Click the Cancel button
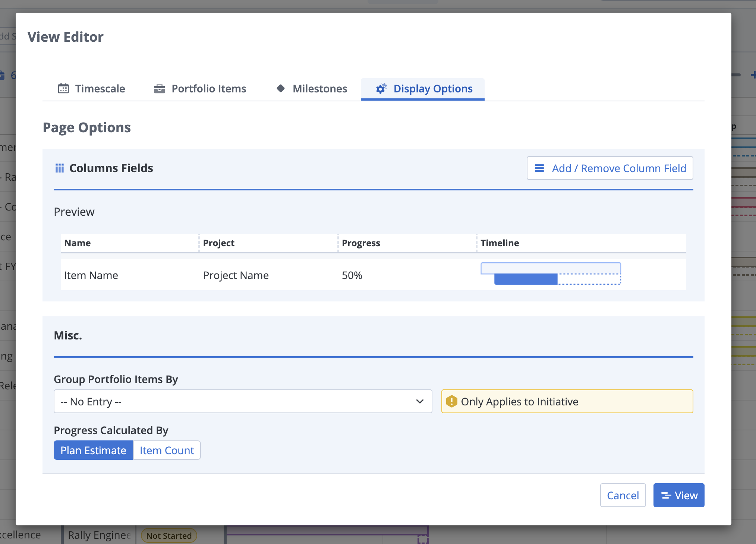Image resolution: width=756 pixels, height=544 pixels. point(623,496)
